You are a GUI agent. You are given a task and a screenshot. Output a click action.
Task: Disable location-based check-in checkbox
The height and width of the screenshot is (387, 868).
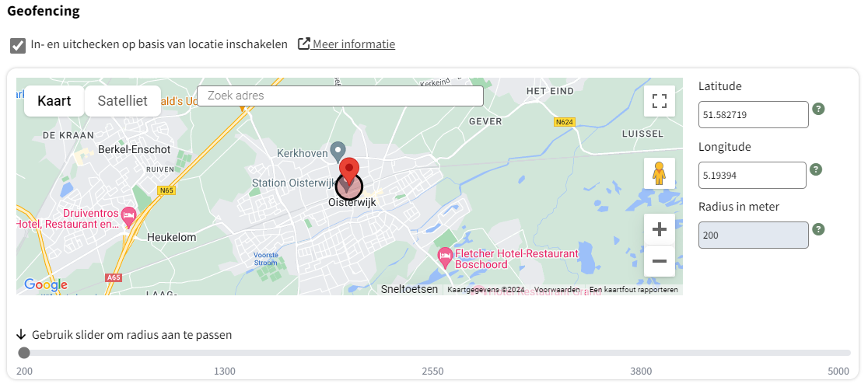pos(18,45)
